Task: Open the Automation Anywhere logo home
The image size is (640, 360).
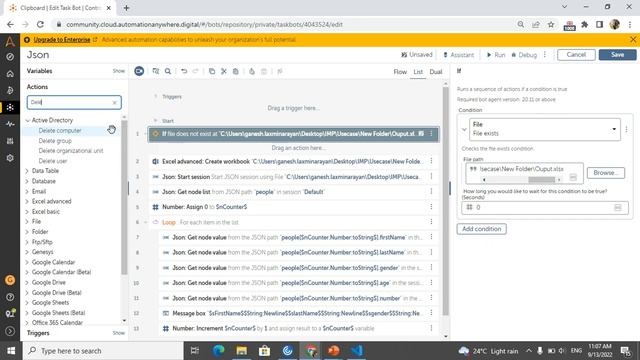Action: pyautogui.click(x=10, y=41)
